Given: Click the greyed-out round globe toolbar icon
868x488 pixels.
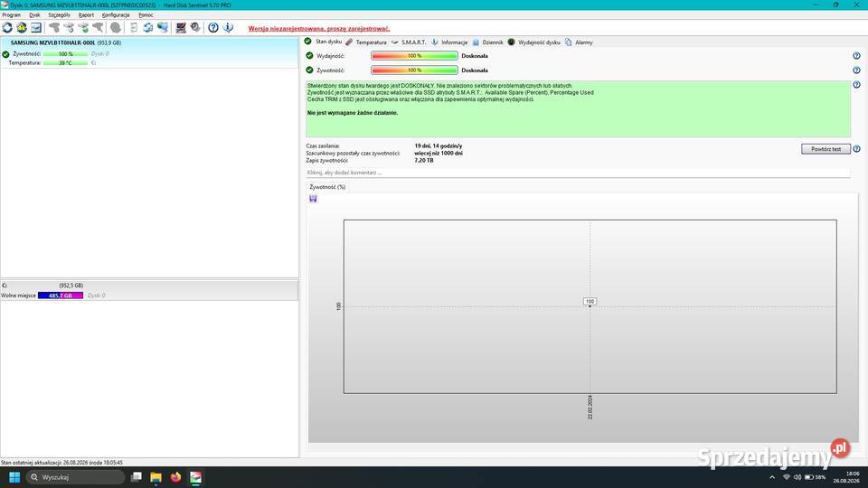Looking at the screenshot, I should pos(116,28).
